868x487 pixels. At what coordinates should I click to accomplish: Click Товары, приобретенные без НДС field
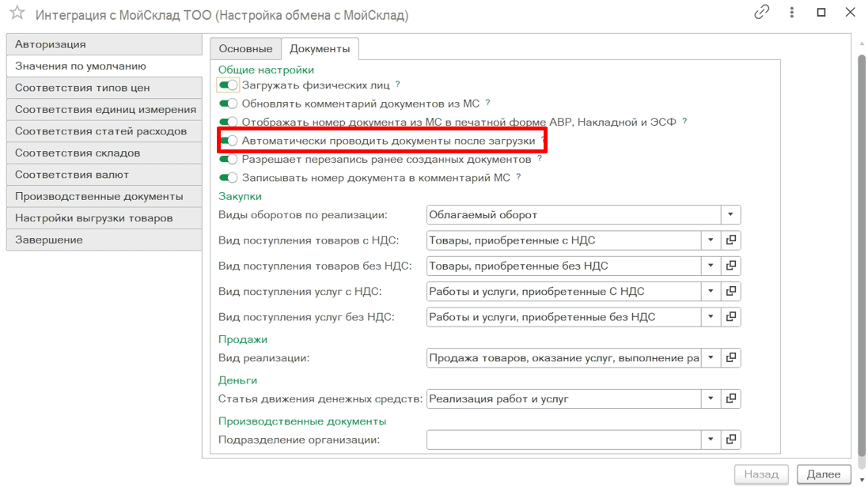(563, 266)
